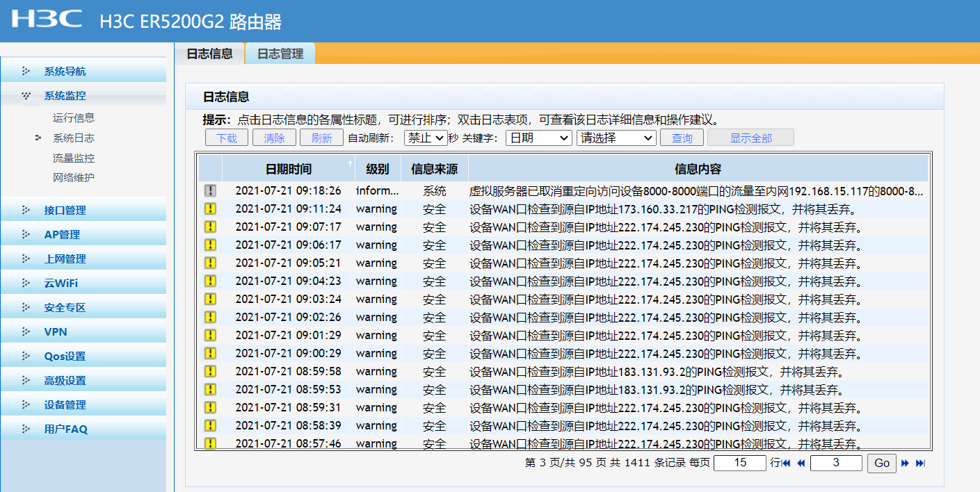Click the warning icon of 09:02:26 log
The image size is (980, 492).
pyautogui.click(x=210, y=317)
